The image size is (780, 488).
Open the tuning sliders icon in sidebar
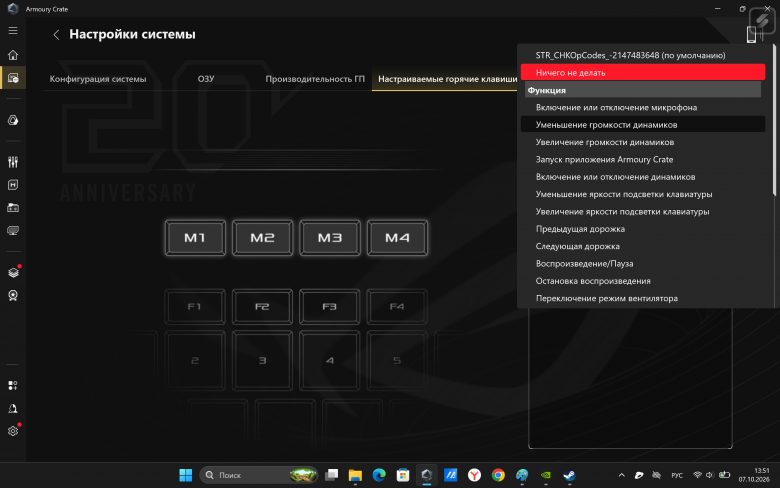click(13, 162)
